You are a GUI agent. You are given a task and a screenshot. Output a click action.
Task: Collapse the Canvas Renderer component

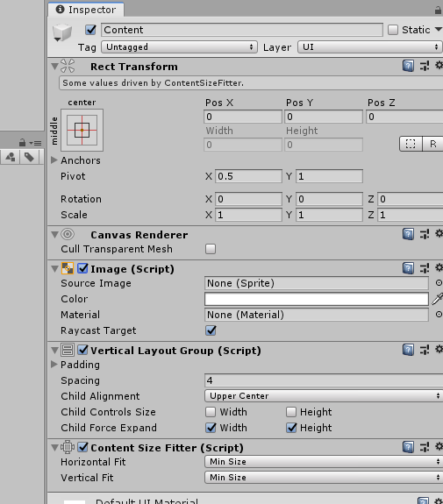point(54,235)
